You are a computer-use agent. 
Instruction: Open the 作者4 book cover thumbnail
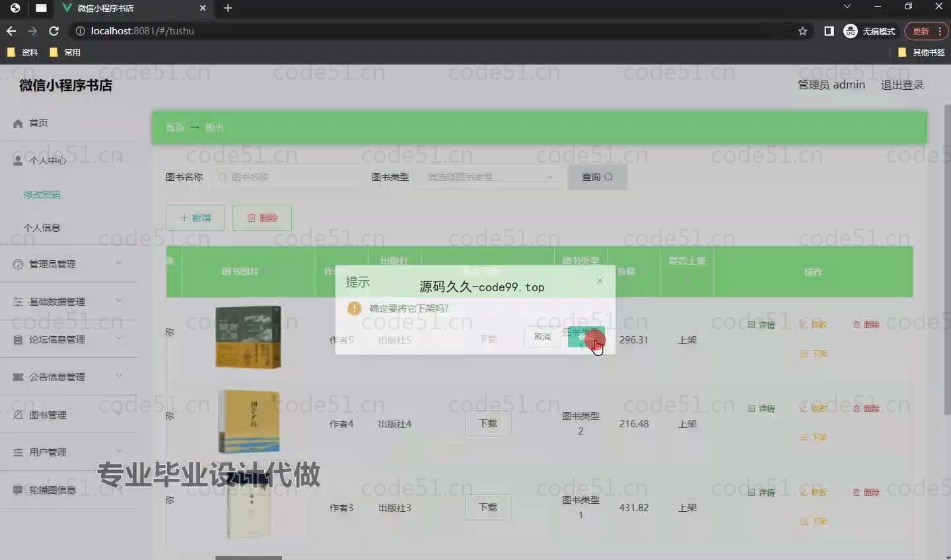[248, 421]
